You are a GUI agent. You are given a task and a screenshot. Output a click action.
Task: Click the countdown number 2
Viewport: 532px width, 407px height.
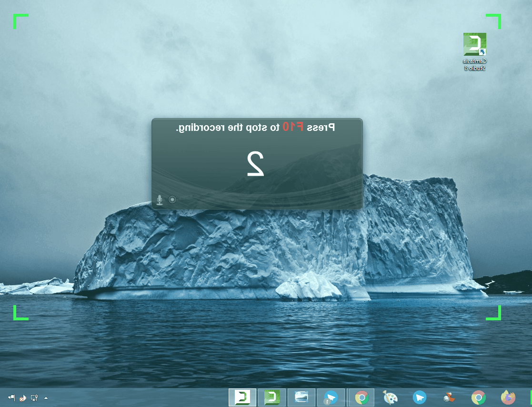tap(256, 164)
